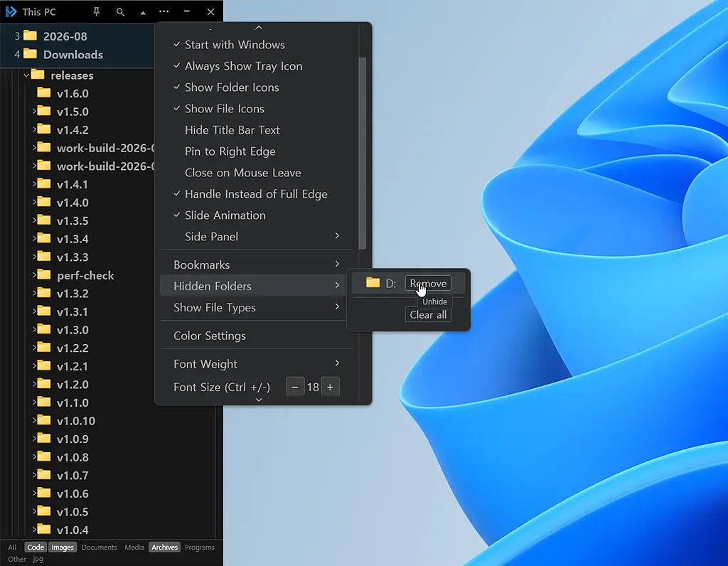Collapse the releases folder tree
Viewport: 728px width, 566px height.
tap(26, 75)
